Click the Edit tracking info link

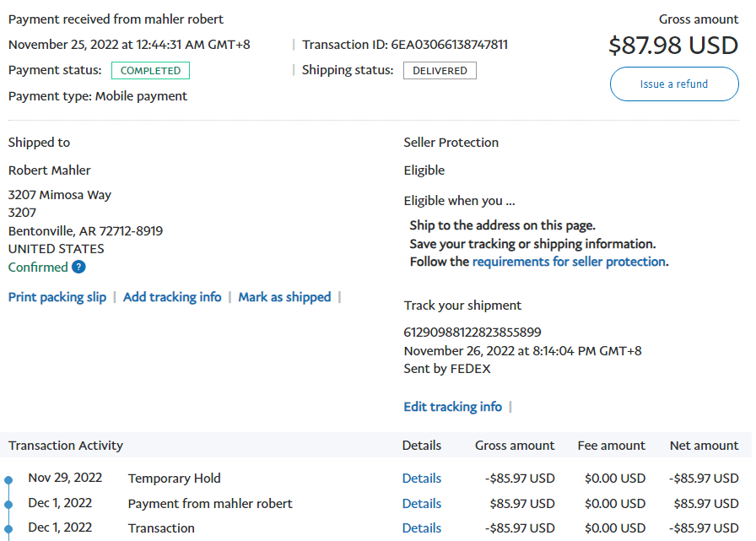click(452, 407)
